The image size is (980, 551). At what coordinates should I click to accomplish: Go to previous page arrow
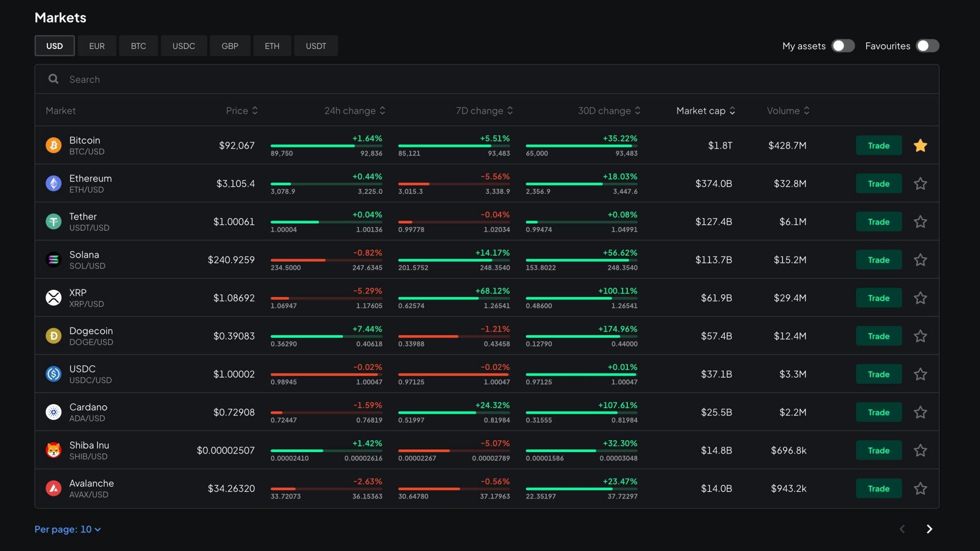click(902, 529)
